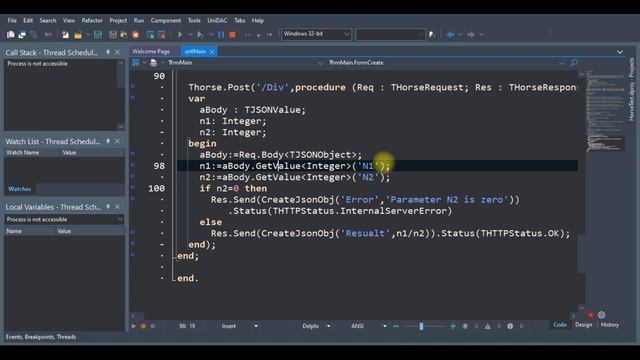Click the green Run play icon

tap(180, 35)
